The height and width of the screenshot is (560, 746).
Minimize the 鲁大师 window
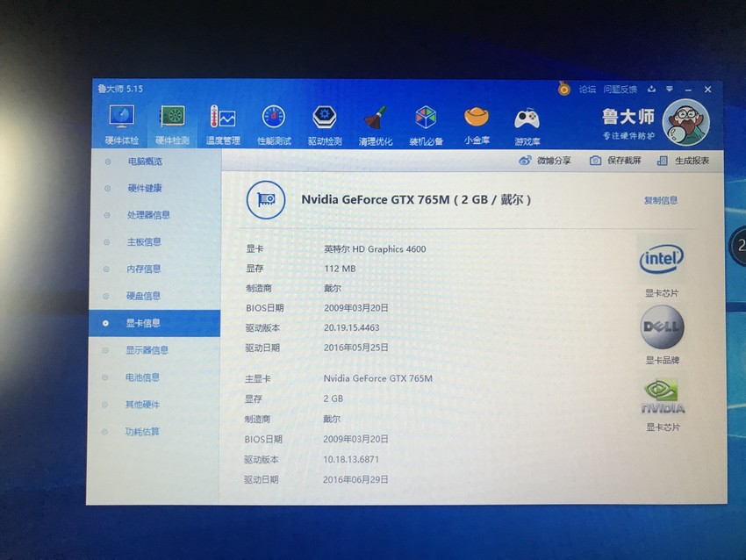tap(688, 90)
